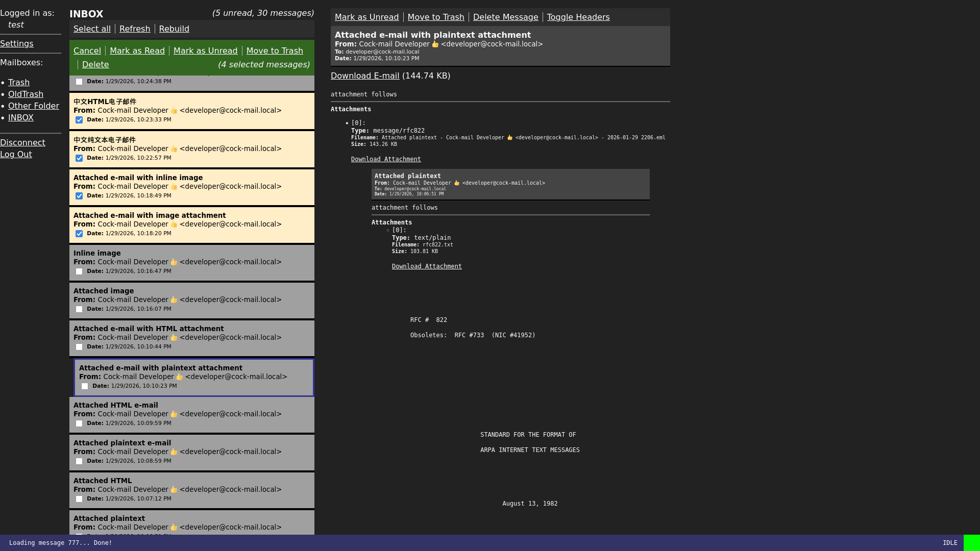The image size is (980, 551).
Task: Refresh the INBOX message list
Action: [x=134, y=29]
